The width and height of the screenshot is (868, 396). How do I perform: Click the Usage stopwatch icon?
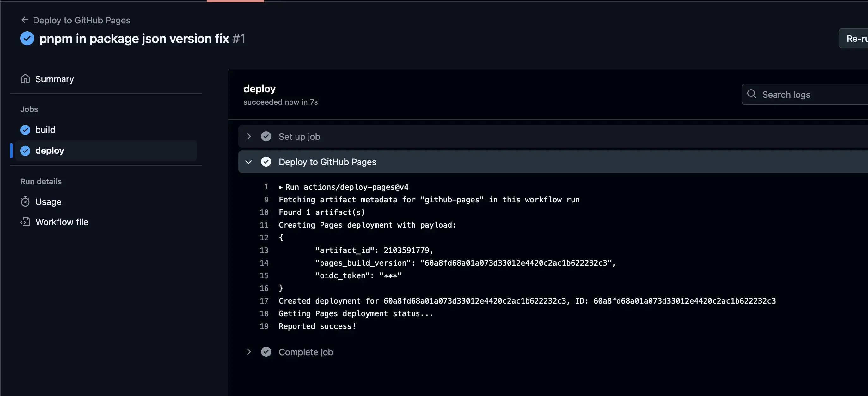(x=25, y=202)
